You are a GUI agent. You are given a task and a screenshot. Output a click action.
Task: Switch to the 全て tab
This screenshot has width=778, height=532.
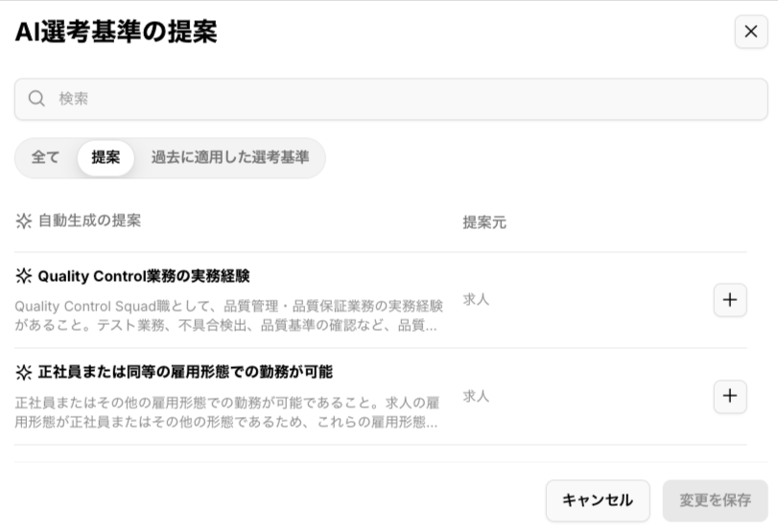point(46,158)
